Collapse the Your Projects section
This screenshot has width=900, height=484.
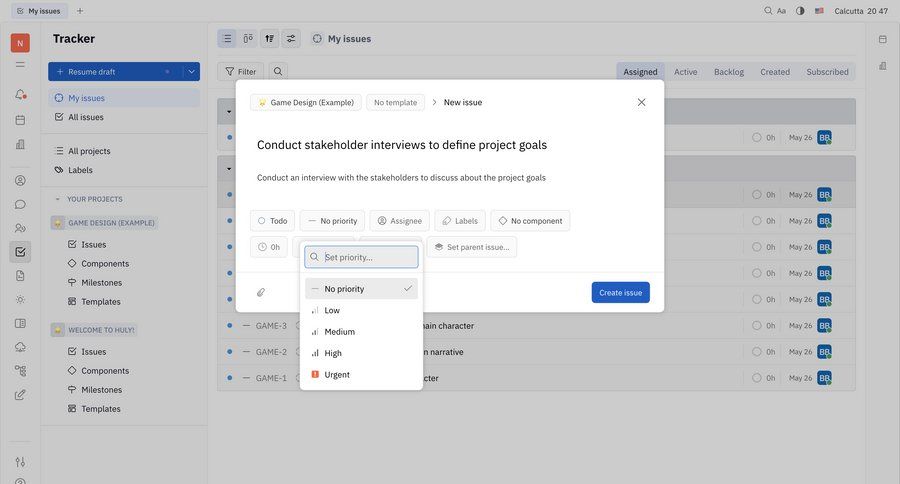58,199
